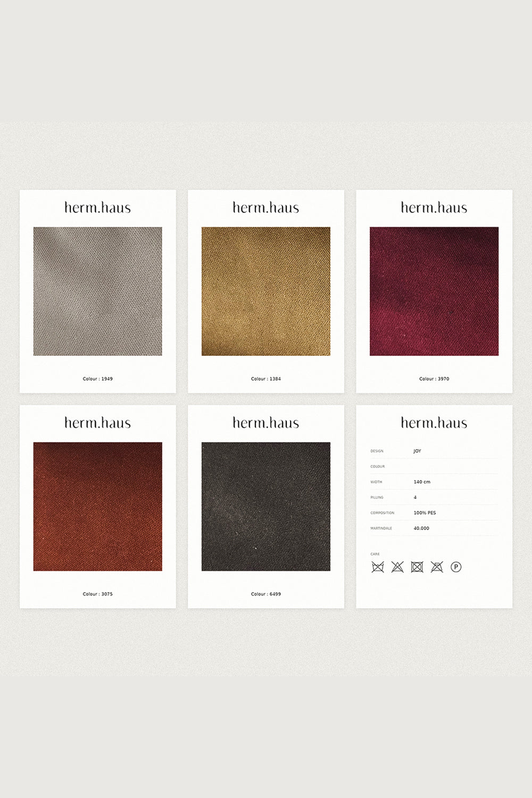This screenshot has height=798, width=532.
Task: Click the 100% PES composition value
Action: [x=425, y=513]
